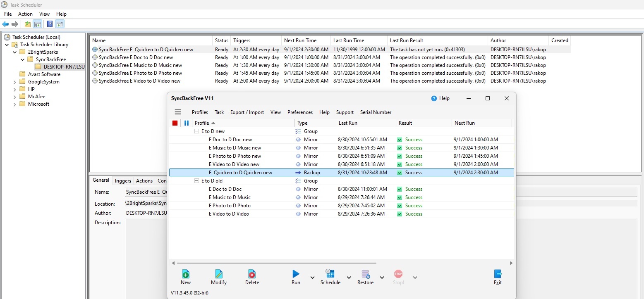The image size is (644, 299).
Task: Click the Backup arrow icon on Quicken profile row
Action: click(298, 173)
